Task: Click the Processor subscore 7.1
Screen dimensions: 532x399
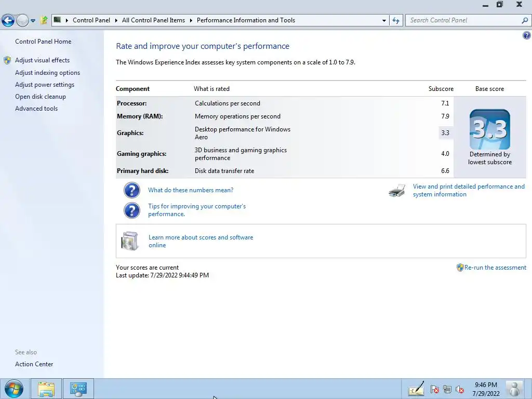Action: pos(445,103)
